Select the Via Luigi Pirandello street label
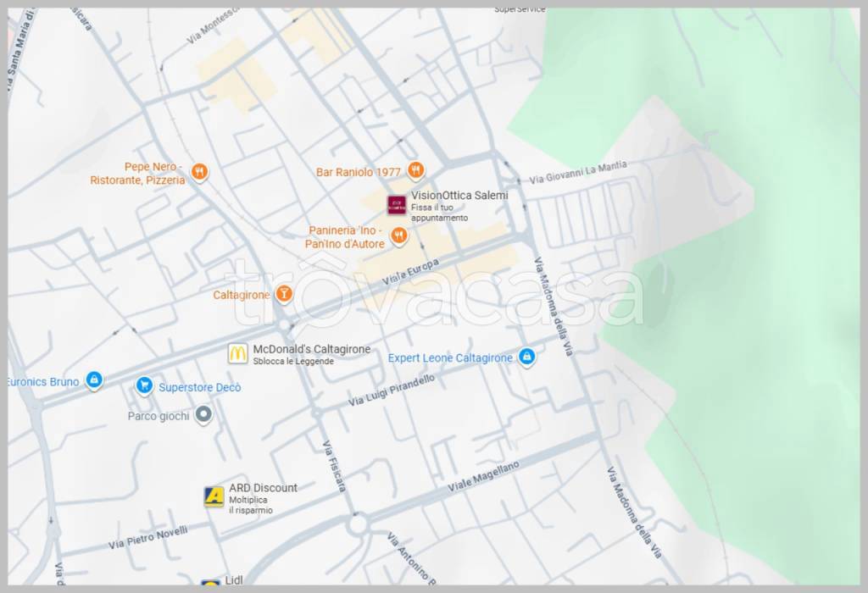Image resolution: width=868 pixels, height=593 pixels. [392, 390]
